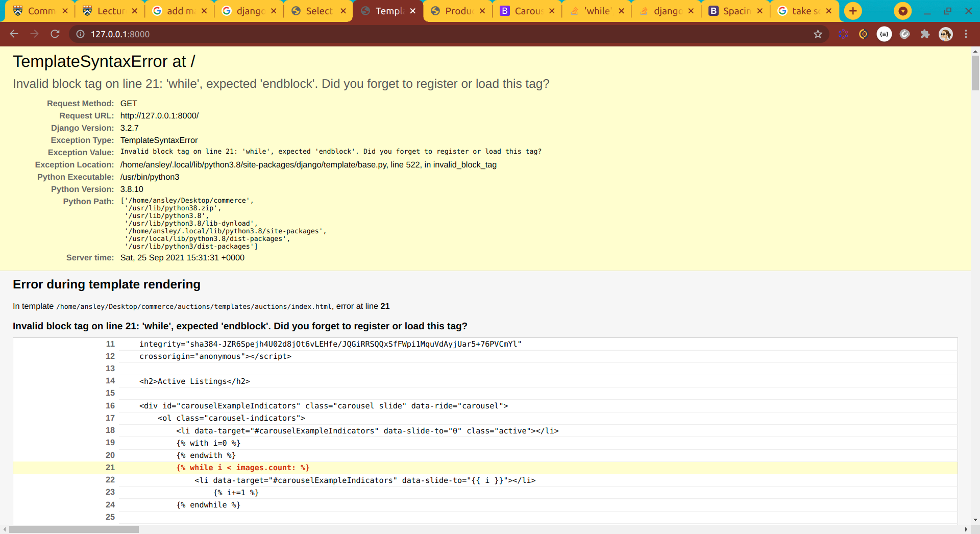Close the 'Carou' Bootstrap tab
Image resolution: width=980 pixels, height=534 pixels.
pyautogui.click(x=552, y=11)
